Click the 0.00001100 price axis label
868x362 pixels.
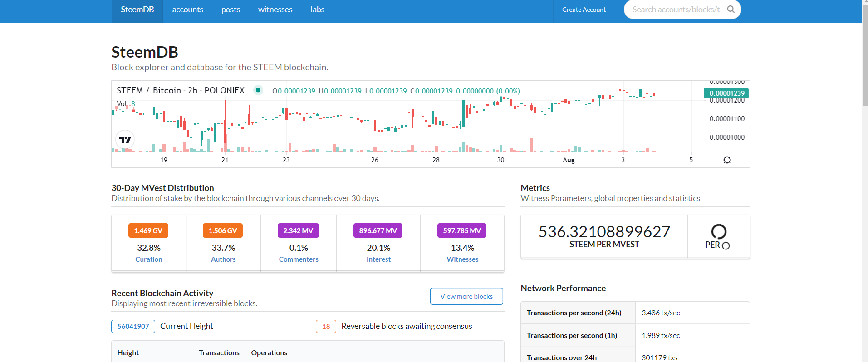727,119
